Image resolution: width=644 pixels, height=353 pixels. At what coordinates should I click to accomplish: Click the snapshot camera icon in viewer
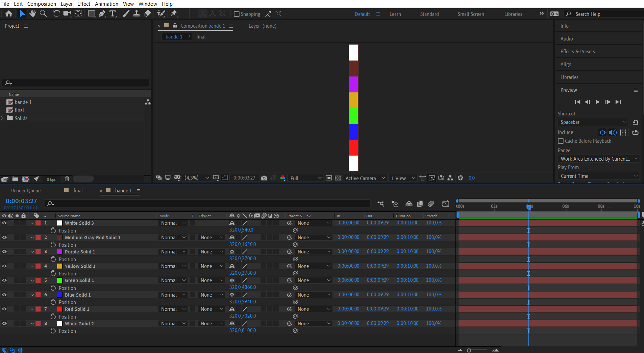(264, 178)
